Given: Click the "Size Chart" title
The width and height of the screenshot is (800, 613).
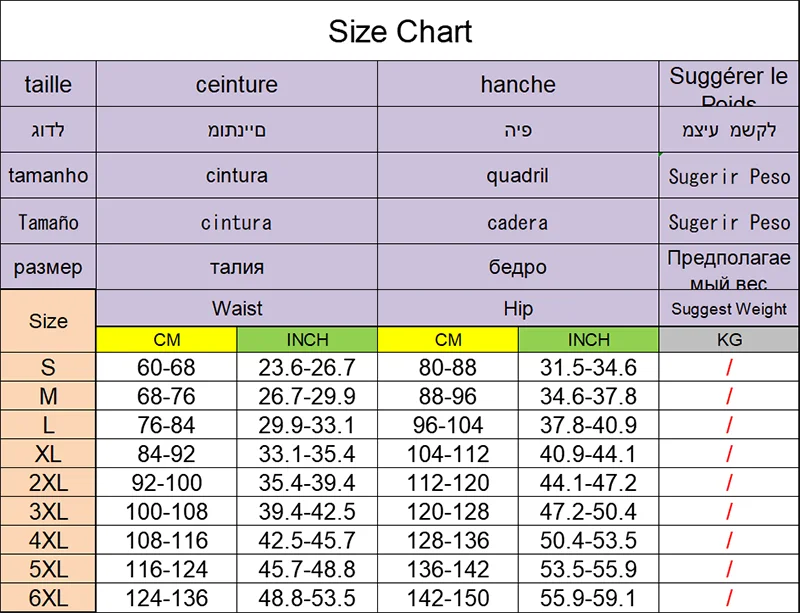Looking at the screenshot, I should coord(400,32).
